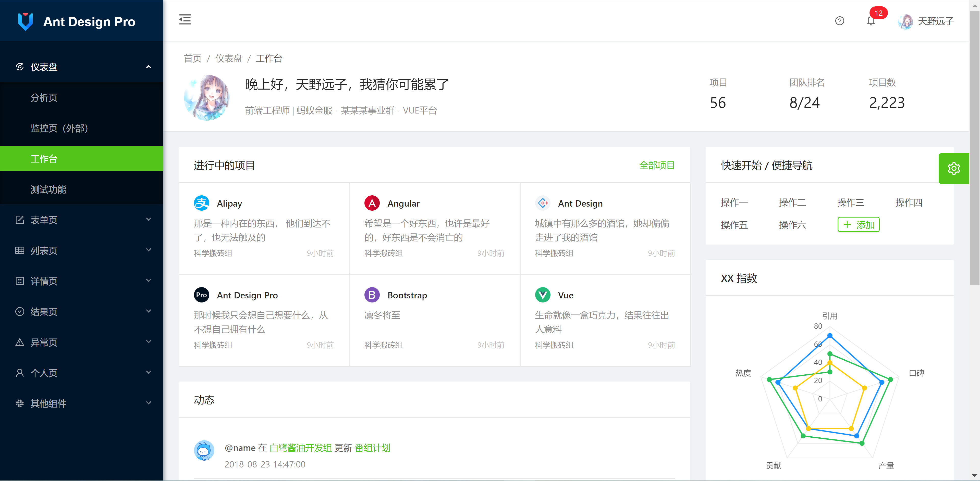Collapse sidebar with the menu-fold icon

pyautogui.click(x=185, y=20)
